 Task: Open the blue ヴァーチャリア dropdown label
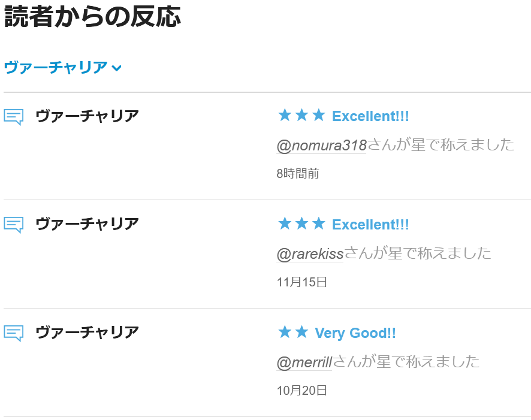tap(56, 68)
